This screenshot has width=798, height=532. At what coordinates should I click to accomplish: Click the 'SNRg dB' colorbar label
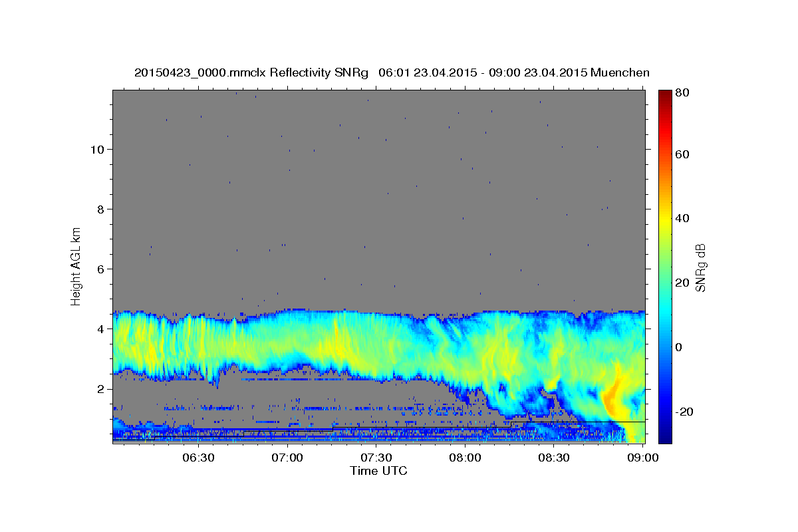[700, 267]
